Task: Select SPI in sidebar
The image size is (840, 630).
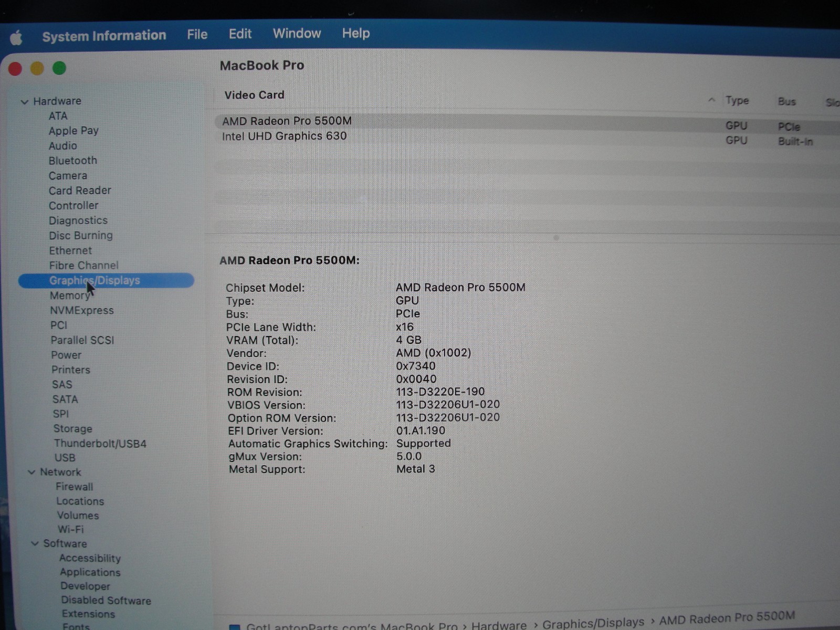Action: 60,414
